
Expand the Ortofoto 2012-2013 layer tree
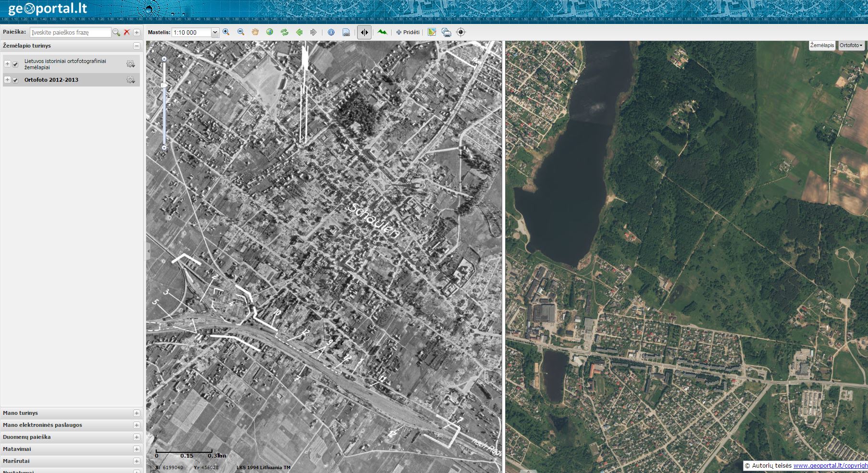point(7,80)
